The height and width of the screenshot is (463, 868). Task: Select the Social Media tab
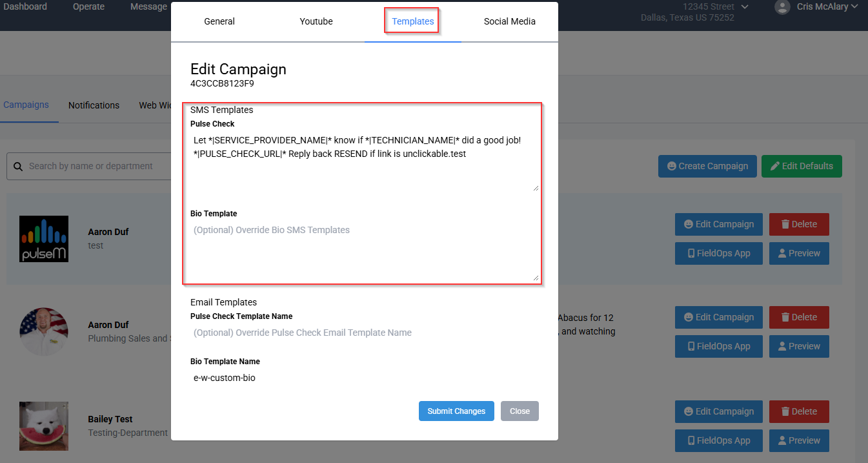tap(509, 21)
